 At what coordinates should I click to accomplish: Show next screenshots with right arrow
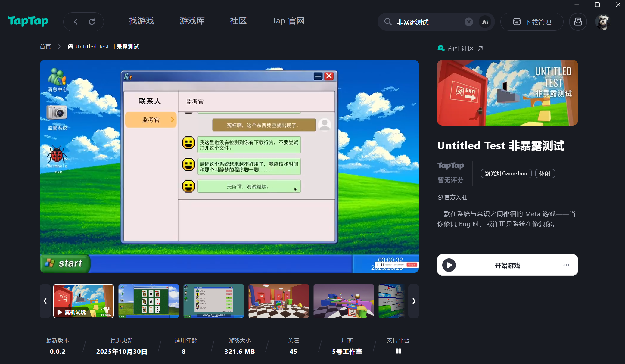click(x=414, y=301)
